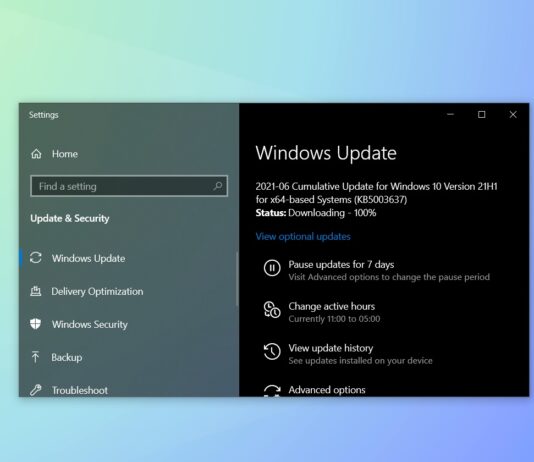
Task: Click the Delivery Optimization icon
Action: coord(36,291)
